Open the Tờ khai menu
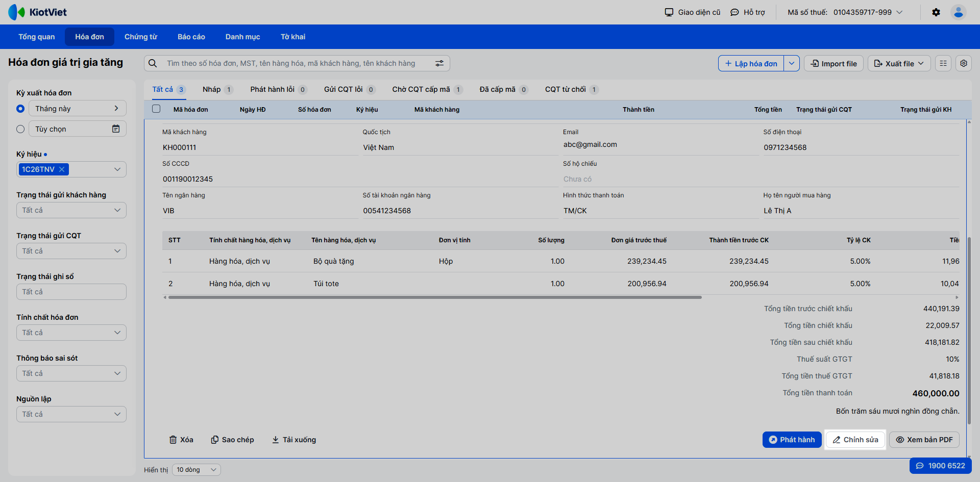 pyautogui.click(x=293, y=37)
